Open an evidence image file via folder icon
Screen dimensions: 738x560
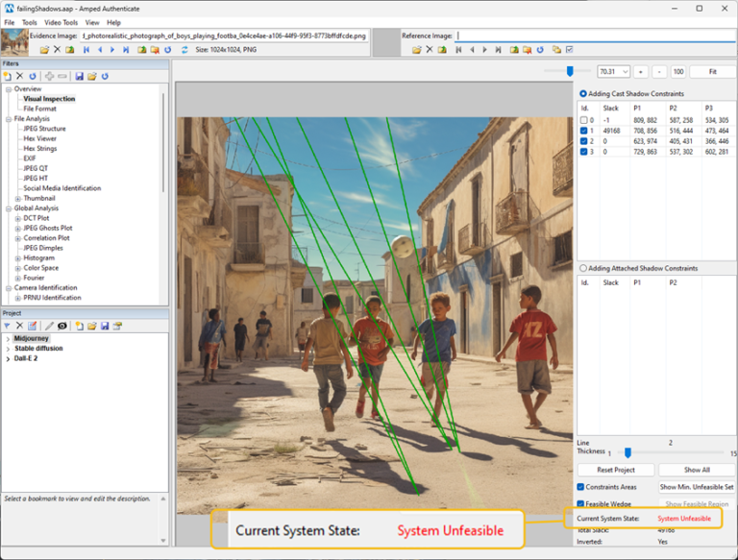(x=43, y=49)
